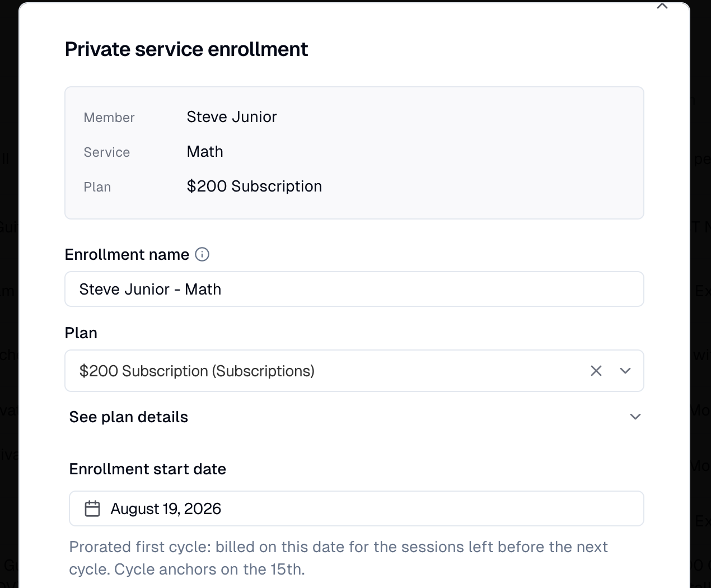711x588 pixels.
Task: Open the calendar icon in start date field
Action: 92,508
